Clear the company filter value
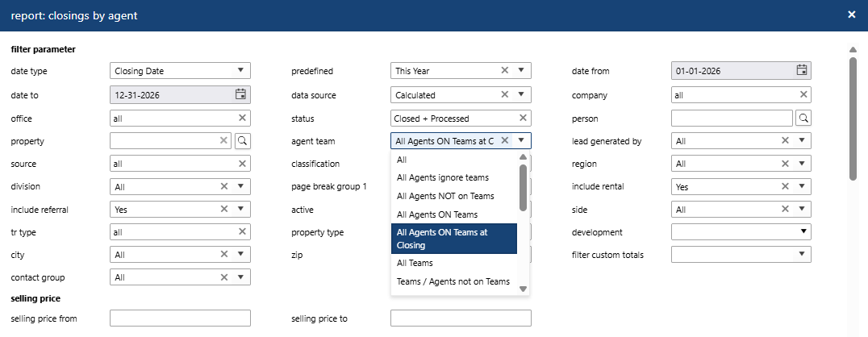The width and height of the screenshot is (868, 337). (x=803, y=94)
